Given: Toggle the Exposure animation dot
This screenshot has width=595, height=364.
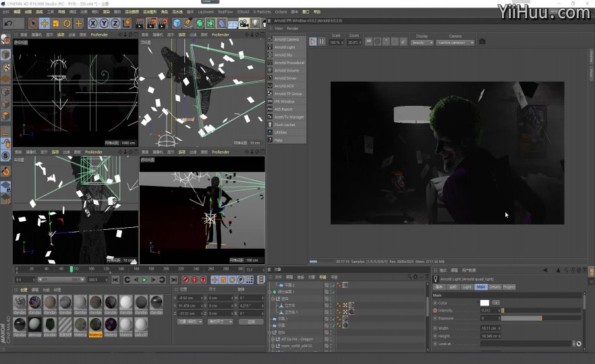Looking at the screenshot, I should point(435,318).
